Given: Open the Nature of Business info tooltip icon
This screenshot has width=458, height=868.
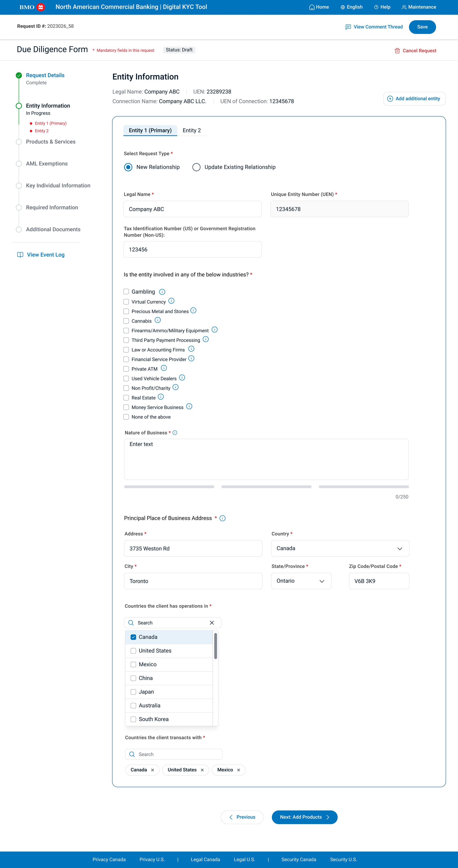Looking at the screenshot, I should pyautogui.click(x=175, y=433).
